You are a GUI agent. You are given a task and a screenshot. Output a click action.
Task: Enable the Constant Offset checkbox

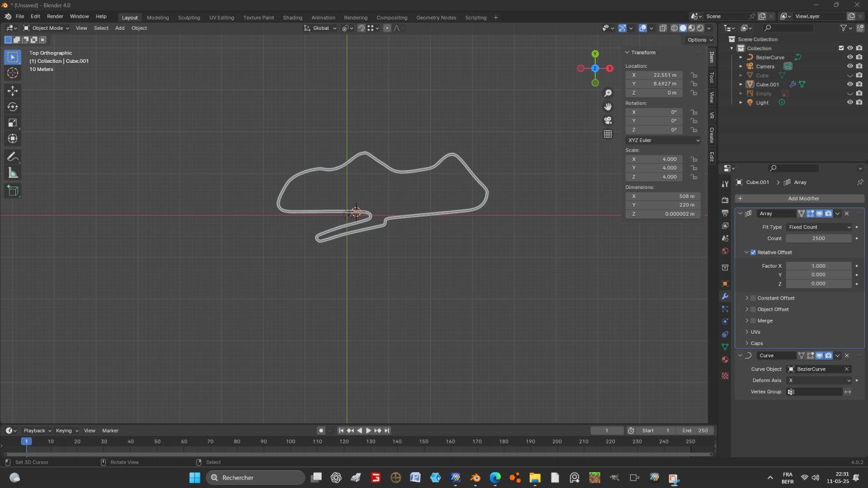click(753, 298)
